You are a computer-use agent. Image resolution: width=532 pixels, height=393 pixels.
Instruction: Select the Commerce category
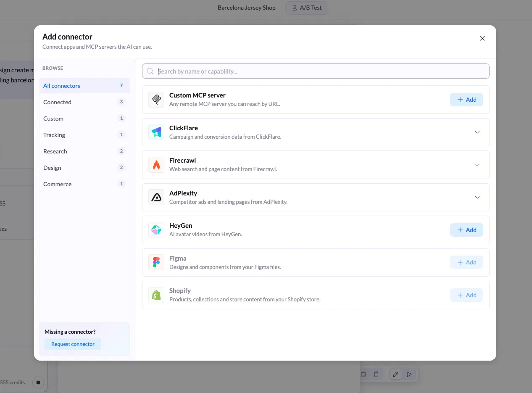coord(84,184)
